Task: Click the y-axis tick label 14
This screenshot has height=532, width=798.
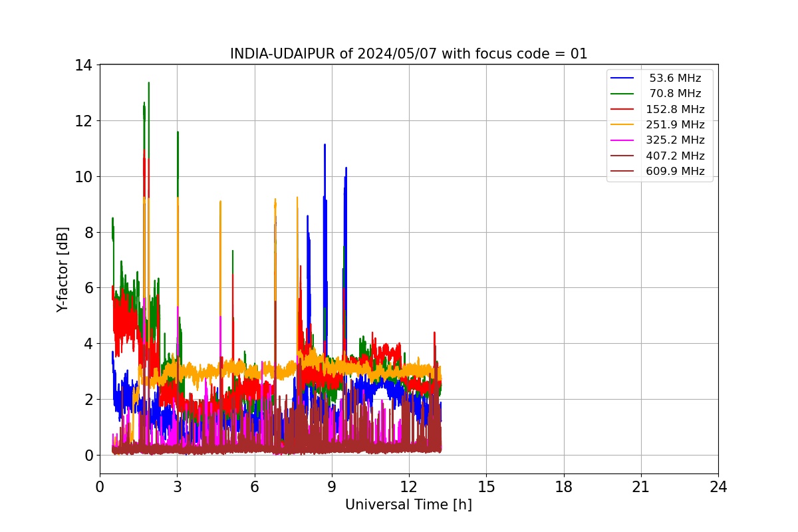Action: coord(83,65)
